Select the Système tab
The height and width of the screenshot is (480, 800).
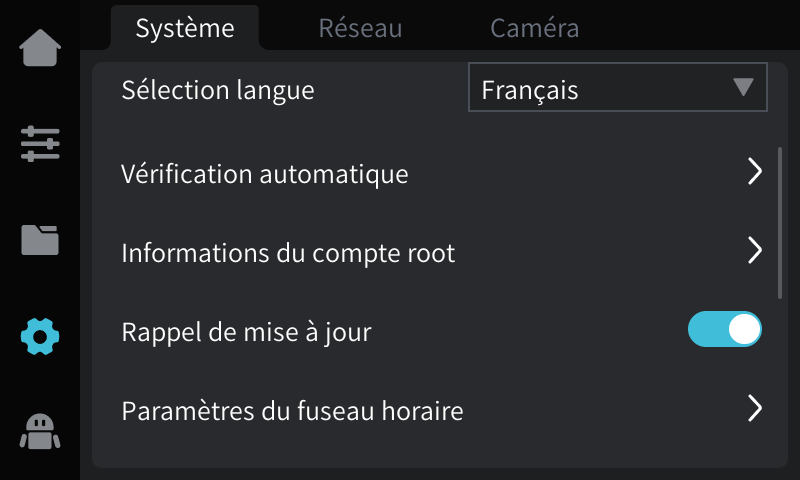point(185,28)
